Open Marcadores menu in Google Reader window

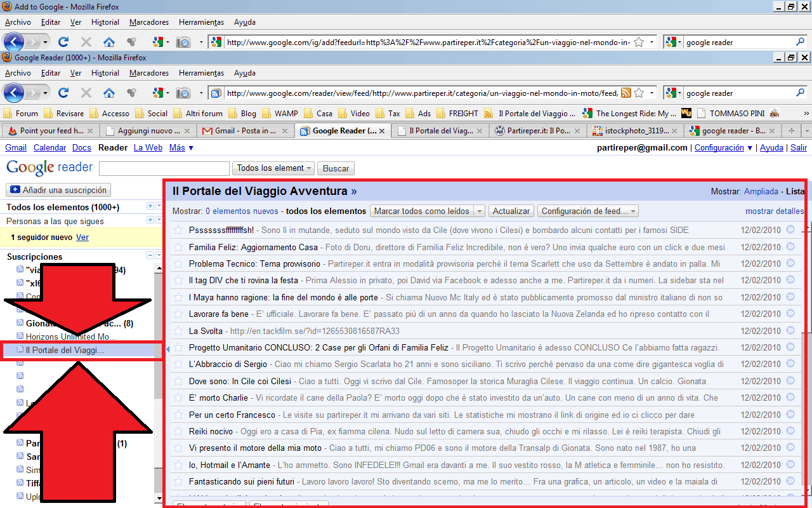pyautogui.click(x=149, y=73)
